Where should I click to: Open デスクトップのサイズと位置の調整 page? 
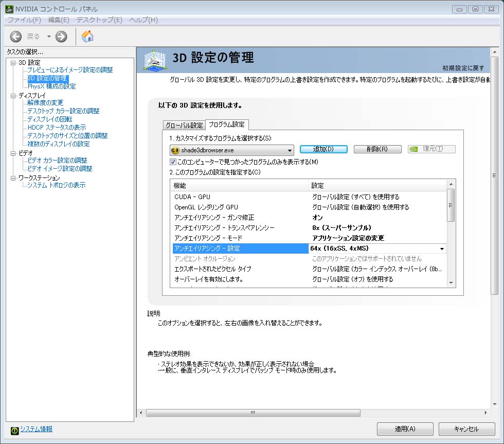pos(67,136)
